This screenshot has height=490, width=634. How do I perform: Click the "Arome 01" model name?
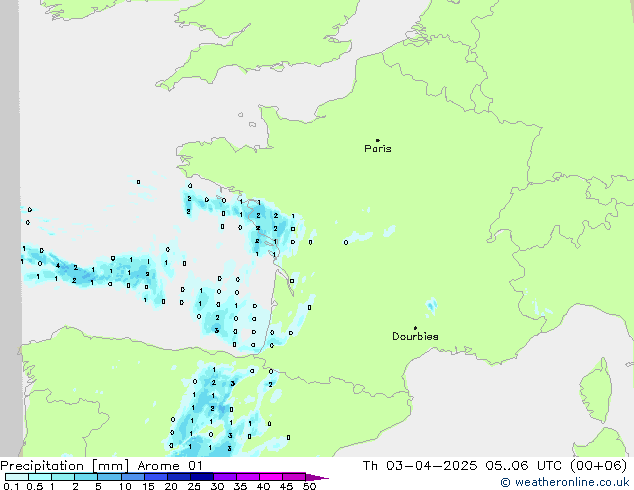(x=170, y=466)
